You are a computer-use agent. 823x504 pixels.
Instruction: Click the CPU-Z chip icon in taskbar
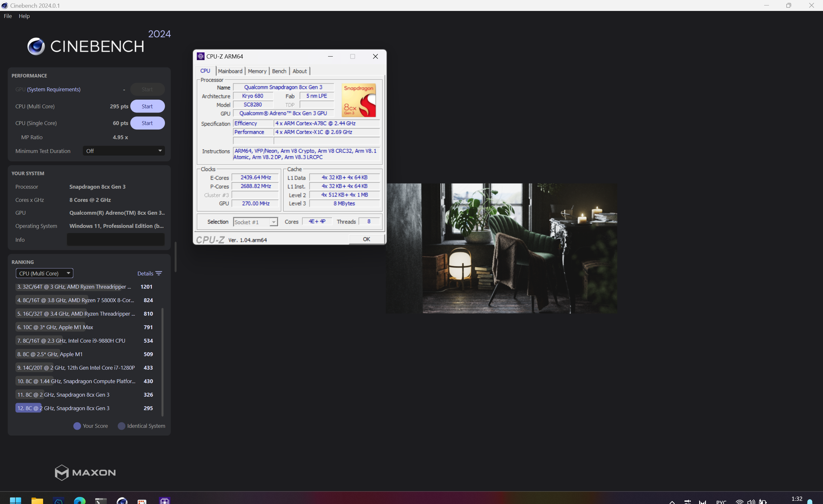click(x=164, y=500)
